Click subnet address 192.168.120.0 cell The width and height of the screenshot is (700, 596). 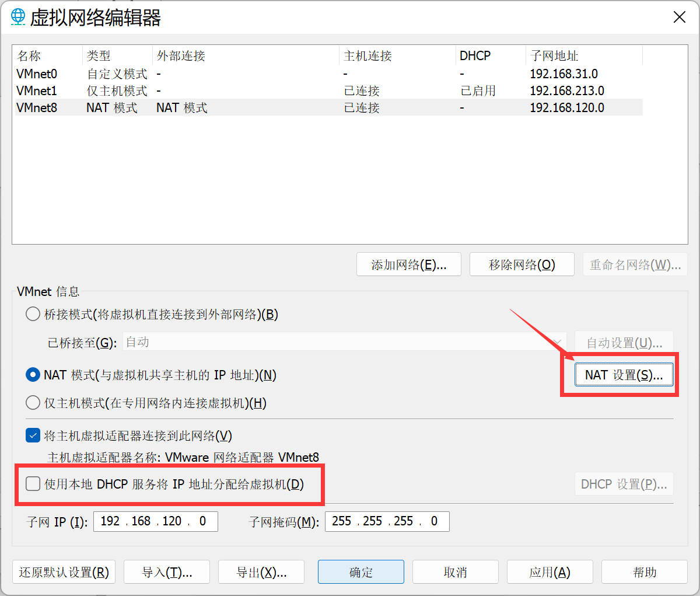567,108
